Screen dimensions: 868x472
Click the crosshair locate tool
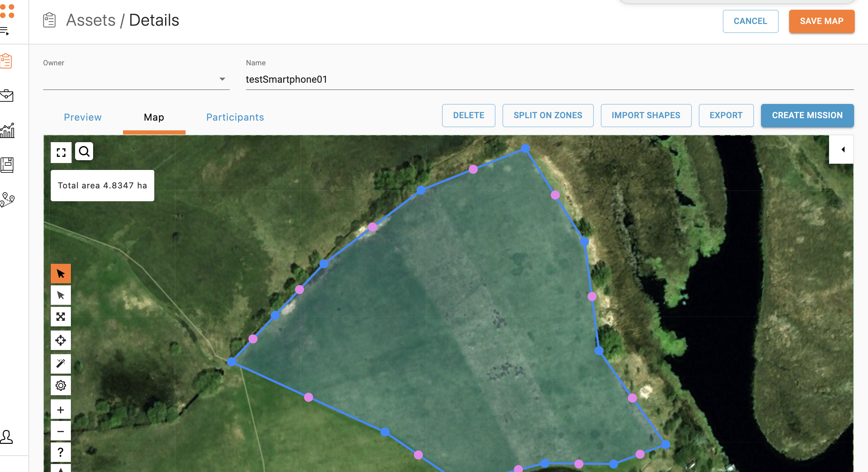(61, 340)
